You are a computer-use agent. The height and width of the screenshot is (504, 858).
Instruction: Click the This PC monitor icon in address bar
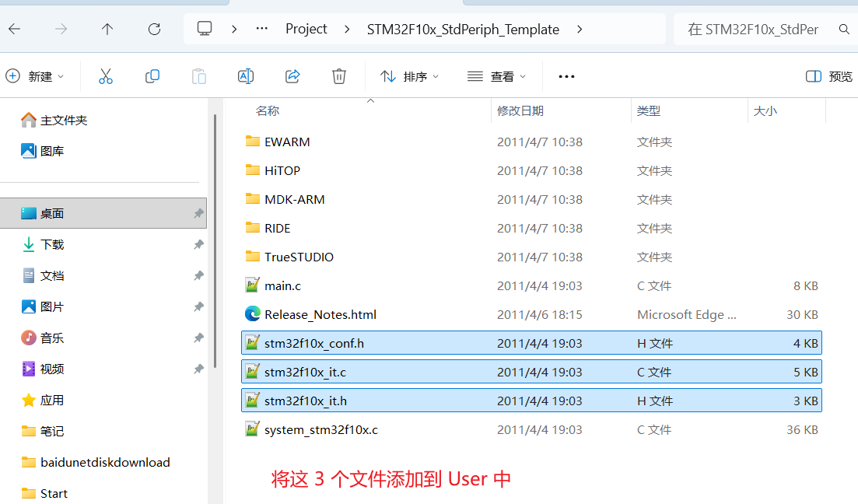coord(205,29)
